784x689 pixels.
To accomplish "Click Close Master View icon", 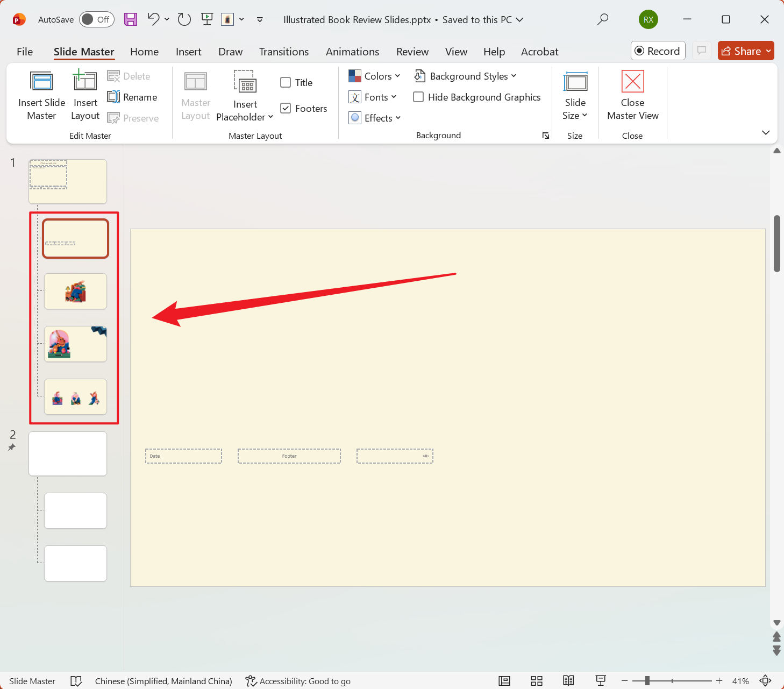I will 632,82.
